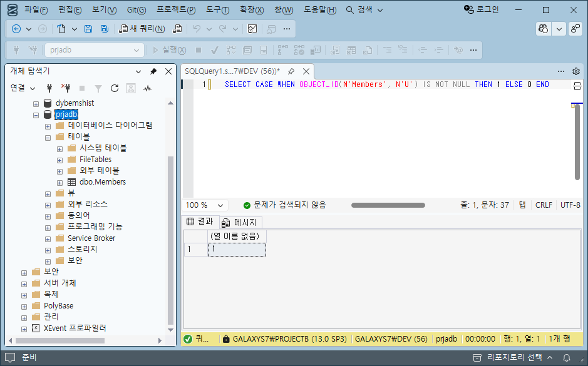Viewport: 588px width, 366px height.
Task: Close the SQLQuery1 query tab
Action: click(306, 71)
